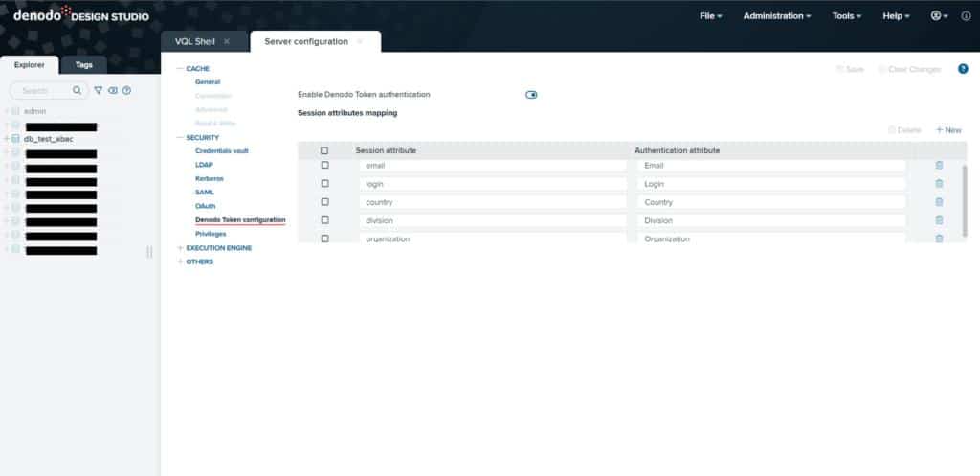
Task: Click the search magnifier icon in Explorer
Action: pyautogui.click(x=77, y=91)
